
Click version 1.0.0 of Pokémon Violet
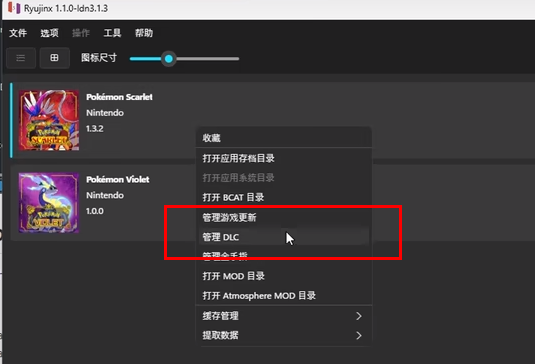[x=95, y=211]
